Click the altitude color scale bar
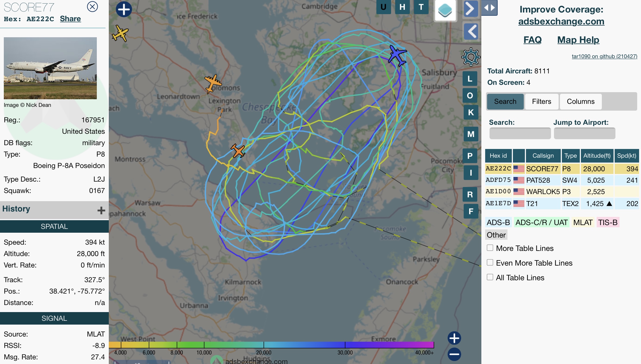The height and width of the screenshot is (364, 641). pos(271,345)
